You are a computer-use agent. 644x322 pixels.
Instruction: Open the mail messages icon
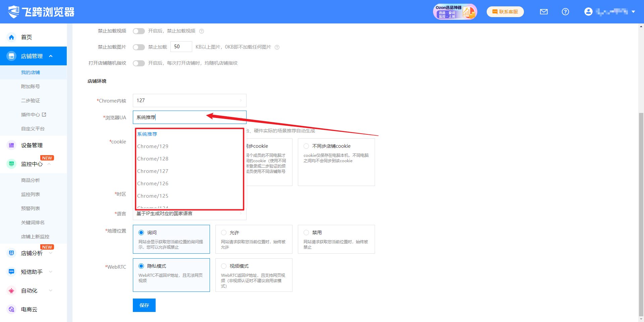coord(544,12)
